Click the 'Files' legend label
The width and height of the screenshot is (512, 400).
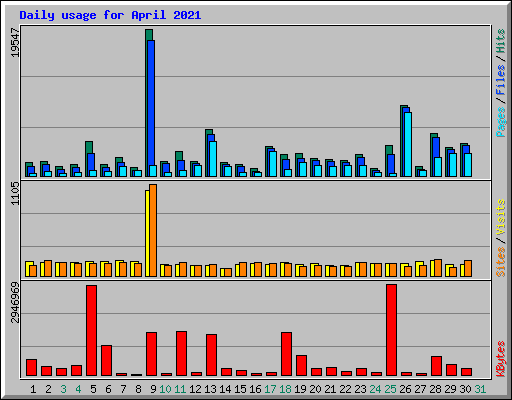501,80
